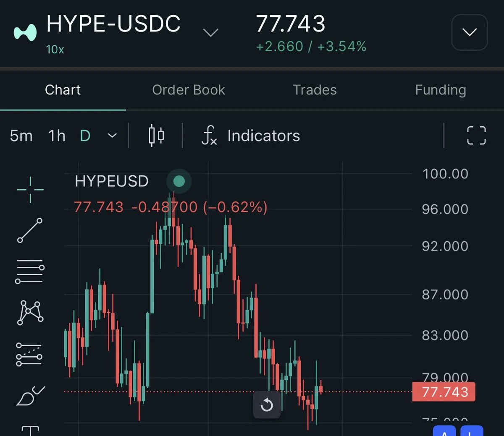Switch to the Chart tab
504x436 pixels.
click(63, 90)
